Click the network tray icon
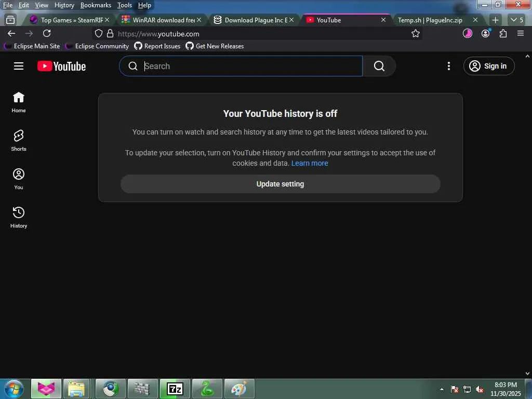The image size is (532, 399). [467, 389]
